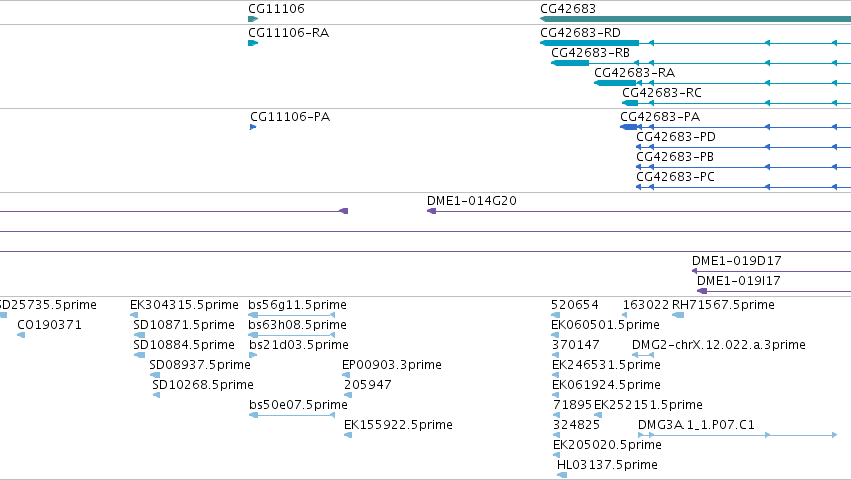Select the DME1-019I17 clone feature
851x480 pixels.
click(774, 291)
